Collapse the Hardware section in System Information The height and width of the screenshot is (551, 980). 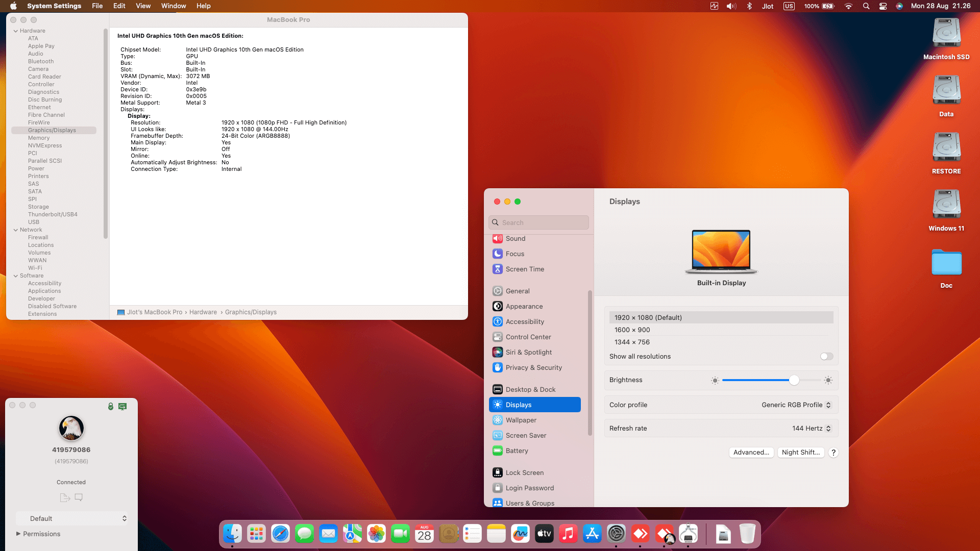[x=17, y=31]
